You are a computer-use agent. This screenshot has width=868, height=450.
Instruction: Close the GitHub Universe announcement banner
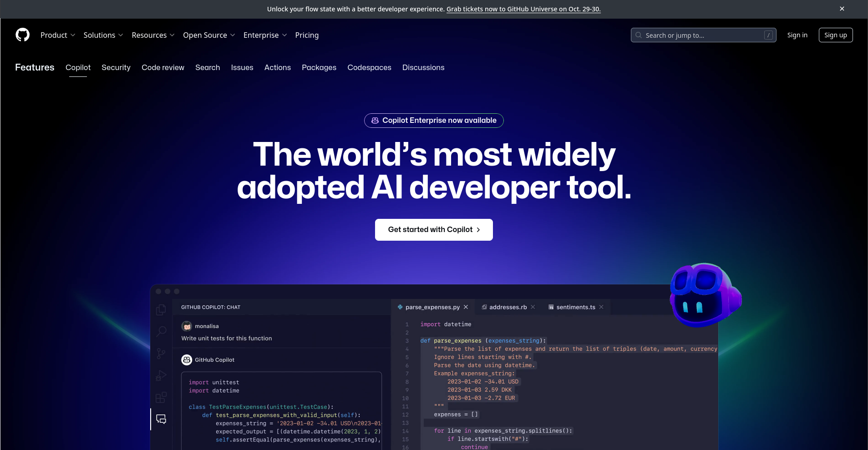point(842,9)
